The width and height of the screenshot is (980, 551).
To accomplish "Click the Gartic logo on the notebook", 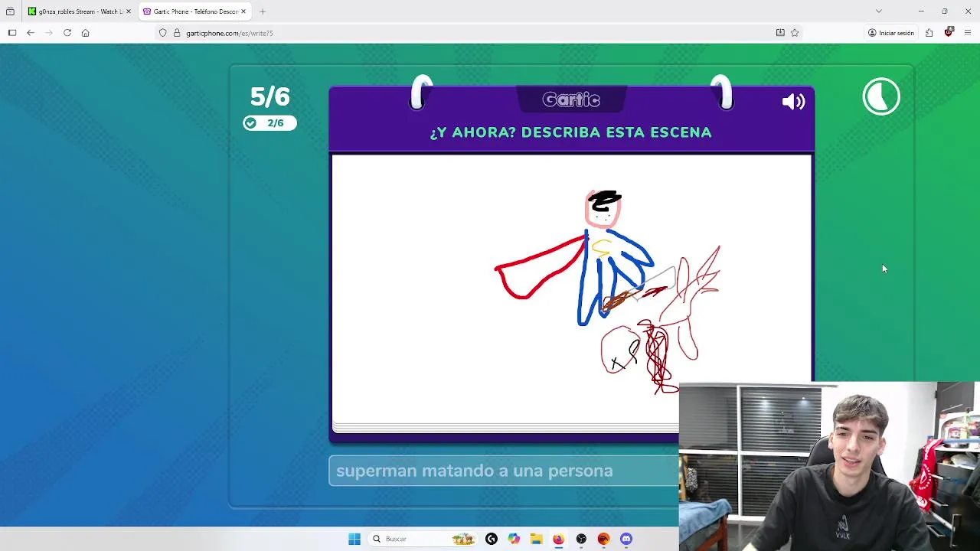I will [571, 99].
